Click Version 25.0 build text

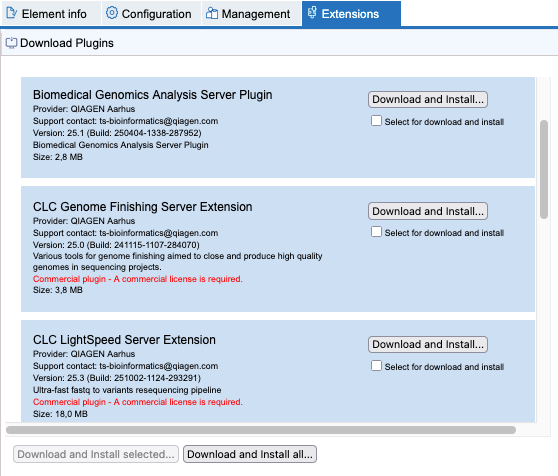click(116, 245)
